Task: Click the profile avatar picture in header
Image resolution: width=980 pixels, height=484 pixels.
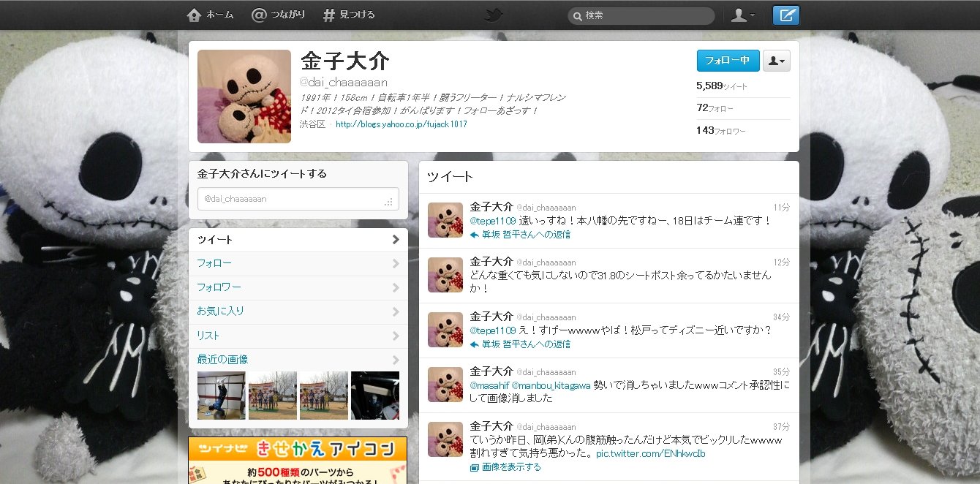Action: tap(244, 97)
